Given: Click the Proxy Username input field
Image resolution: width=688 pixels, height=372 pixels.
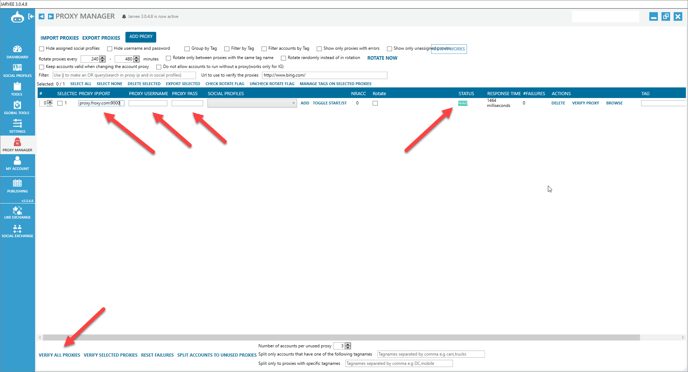Looking at the screenshot, I should click(148, 103).
